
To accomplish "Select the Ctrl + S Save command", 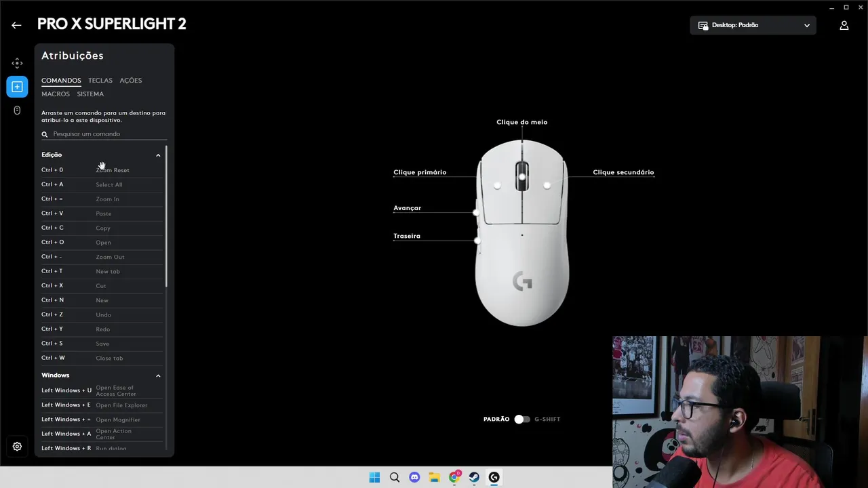I will 102,344.
